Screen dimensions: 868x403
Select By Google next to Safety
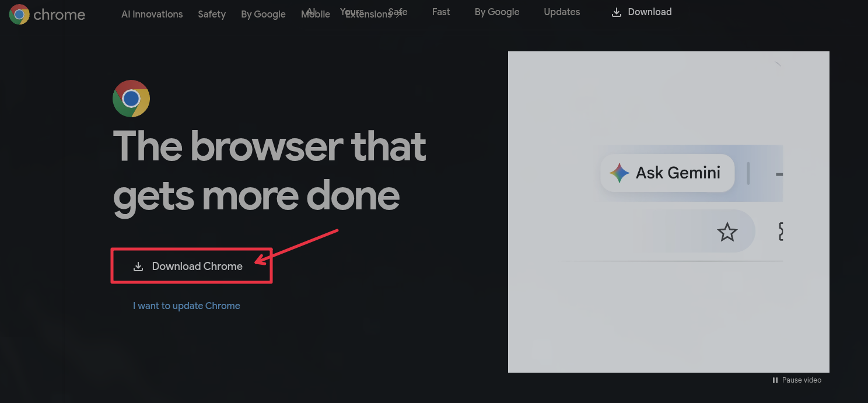click(263, 14)
